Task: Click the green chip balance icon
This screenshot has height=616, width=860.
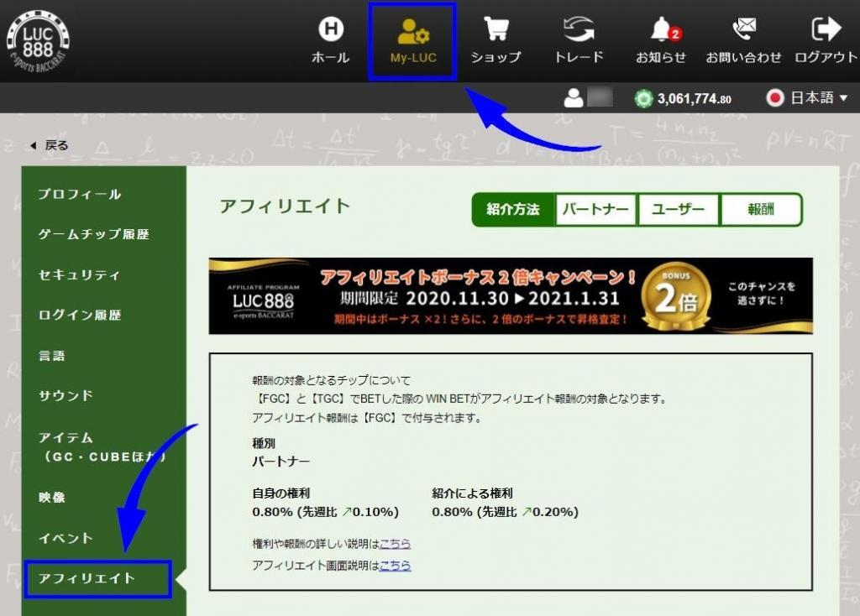Action: click(643, 99)
